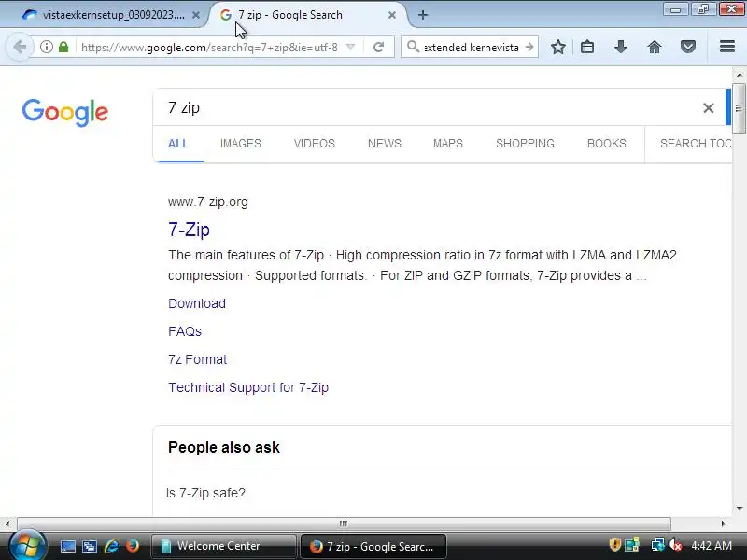747x560 pixels.
Task: Open URL bar history dropdown arrow
Action: [x=351, y=47]
